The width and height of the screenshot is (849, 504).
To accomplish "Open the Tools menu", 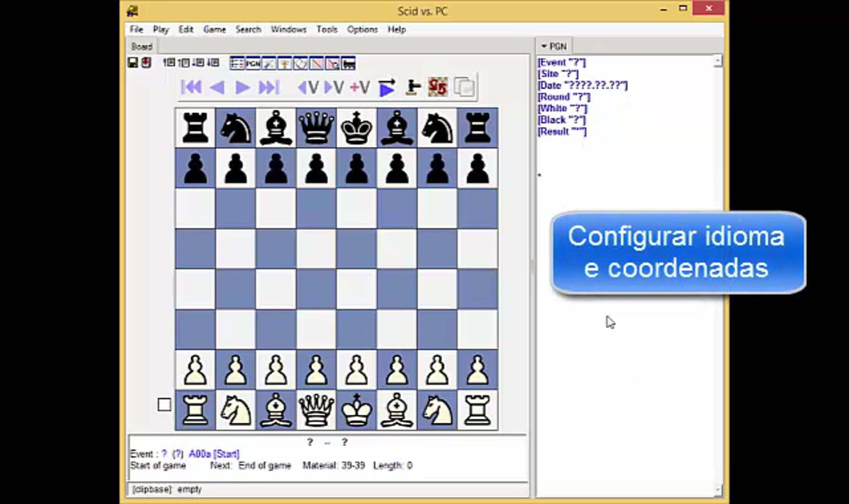I will (x=327, y=29).
